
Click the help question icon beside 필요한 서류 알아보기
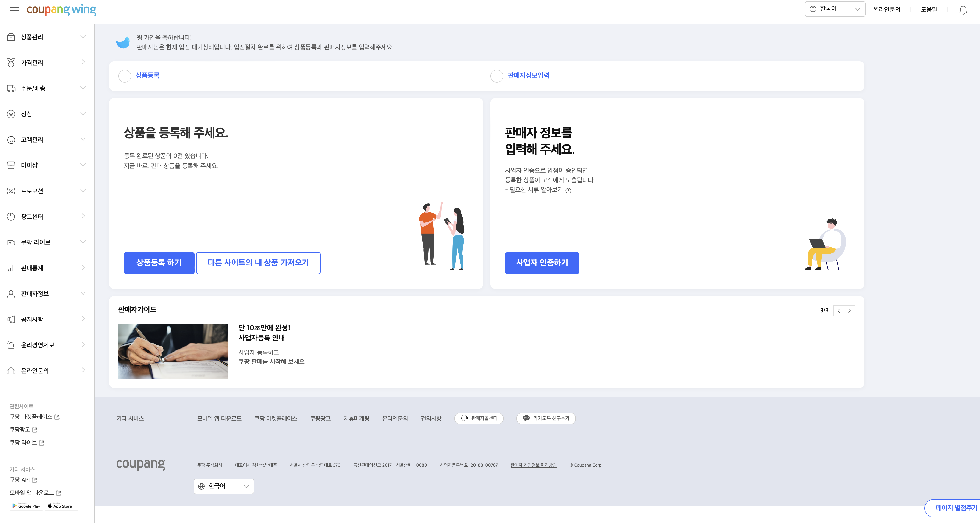tap(568, 190)
